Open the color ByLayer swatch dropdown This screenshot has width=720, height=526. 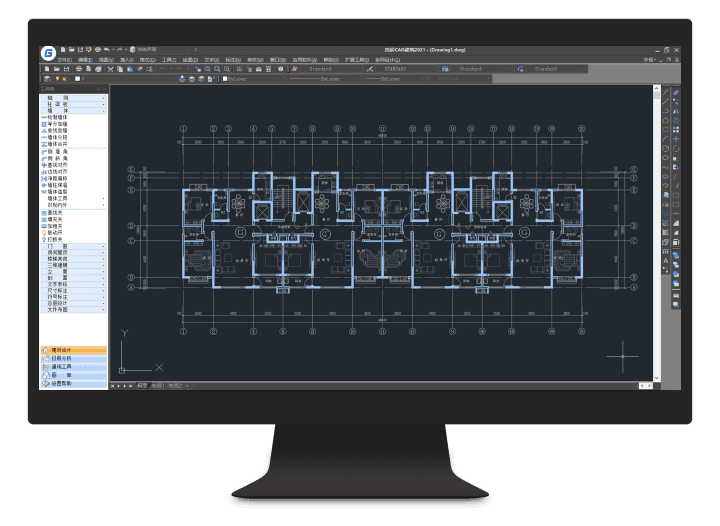251,79
